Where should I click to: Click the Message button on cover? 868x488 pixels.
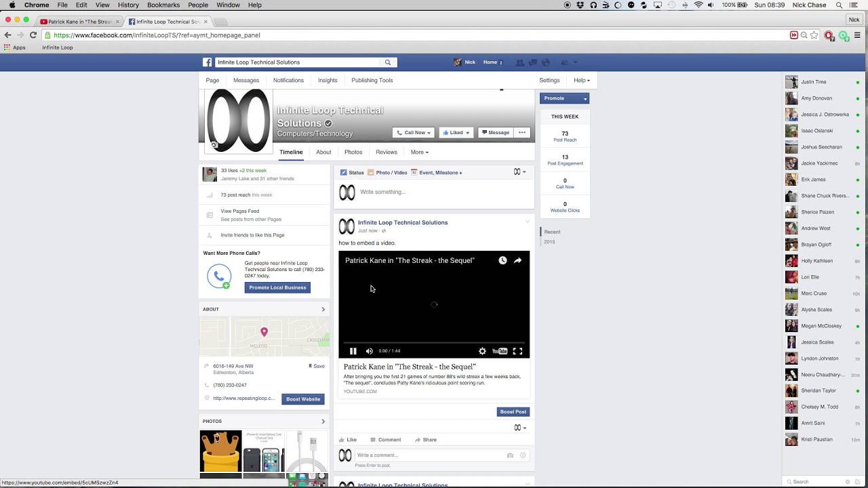coord(494,133)
